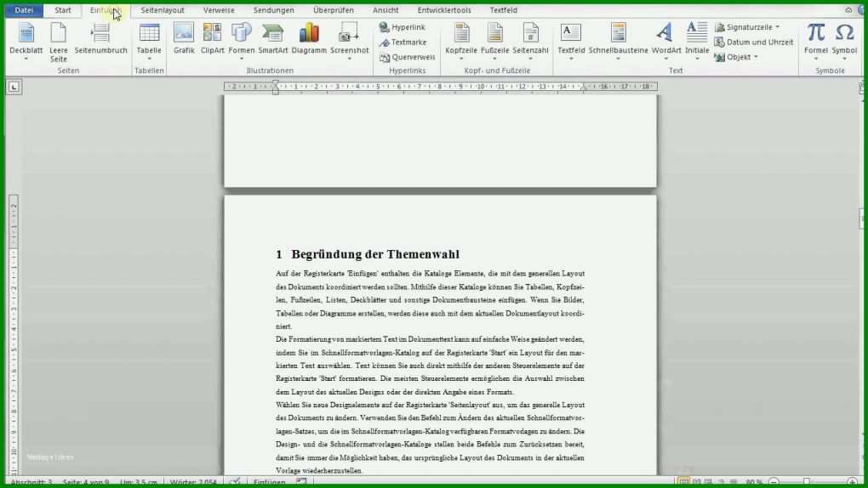
Task: Expand the Objekt dropdown arrow
Action: [756, 57]
